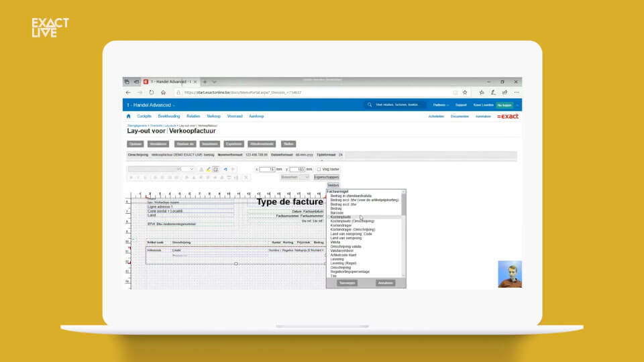Click the Afdrukvoorbeeld button
Viewport: 644px width, 362px height.
pyautogui.click(x=262, y=144)
